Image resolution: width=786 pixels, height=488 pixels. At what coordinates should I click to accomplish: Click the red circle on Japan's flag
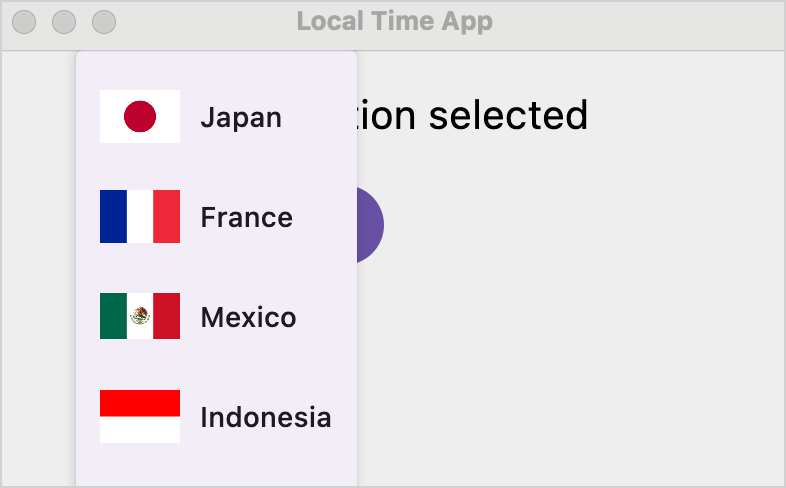tap(140, 116)
